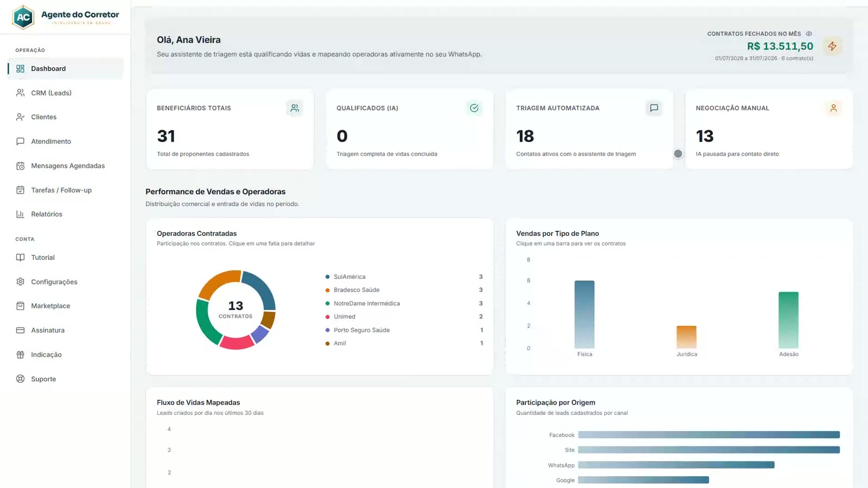Click the Jurídica bar in plan chart
The height and width of the screenshot is (488, 868).
point(686,337)
